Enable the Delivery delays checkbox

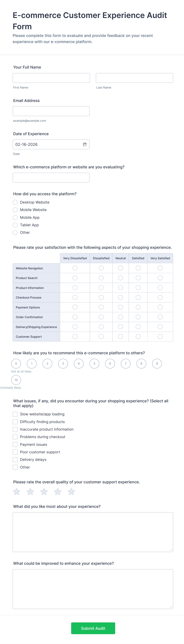coord(15,459)
